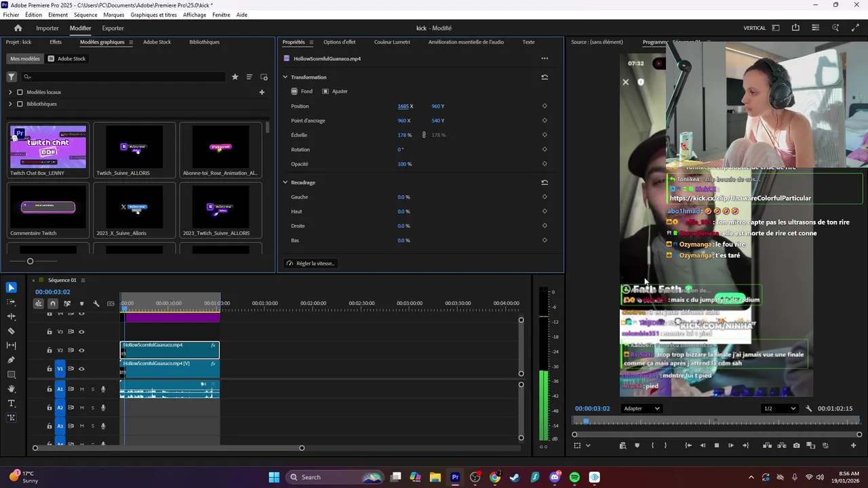Select the Pen tool
This screenshot has height=488, width=868.
click(12, 360)
